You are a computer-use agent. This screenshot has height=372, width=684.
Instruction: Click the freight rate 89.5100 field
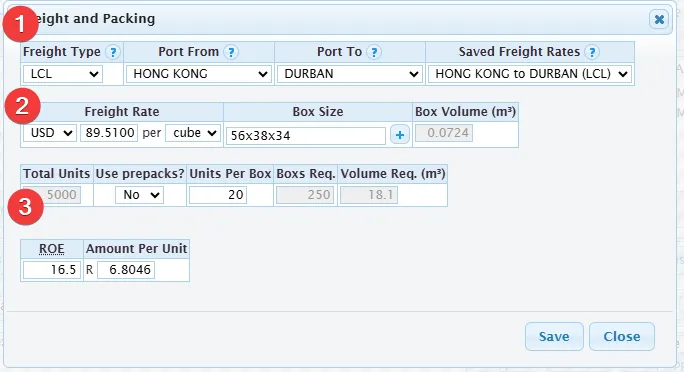tap(109, 133)
